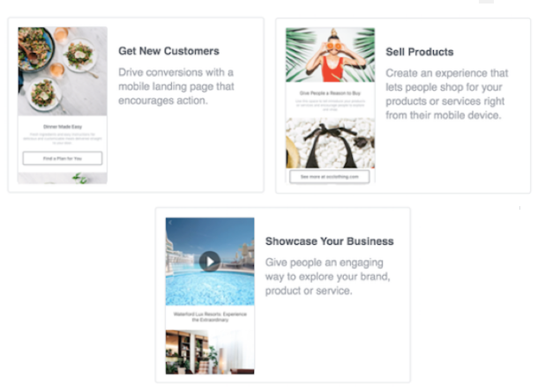The width and height of the screenshot is (545, 392).
Task: Click the Waterford Lux Resorts caption
Action: pyautogui.click(x=210, y=316)
